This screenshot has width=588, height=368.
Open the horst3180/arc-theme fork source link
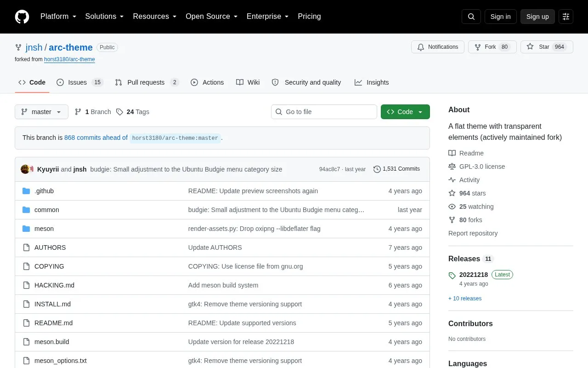pyautogui.click(x=69, y=59)
